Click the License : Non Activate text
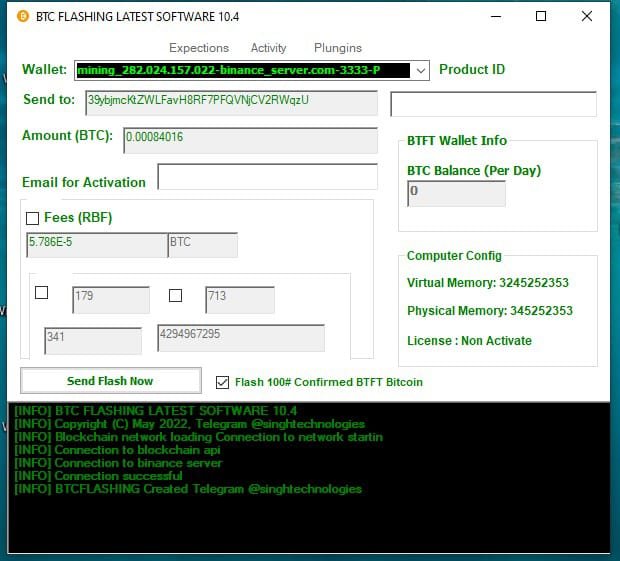The width and height of the screenshot is (620, 561). click(469, 340)
